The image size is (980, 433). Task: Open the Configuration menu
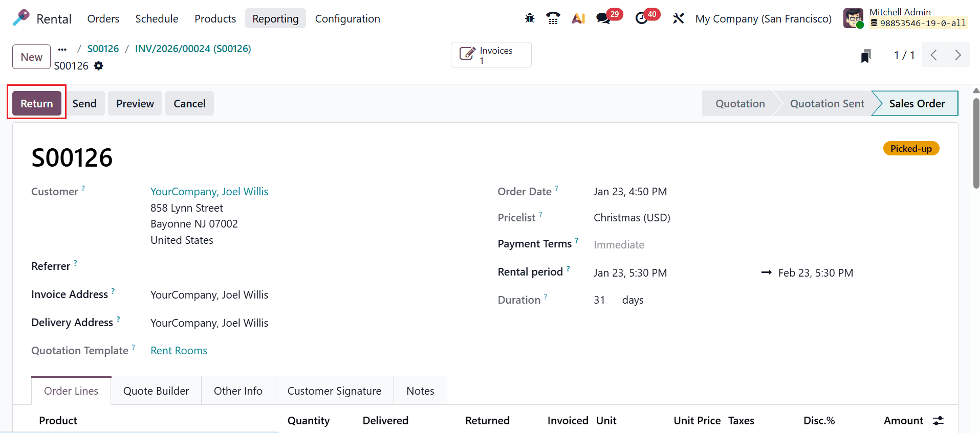tap(347, 18)
